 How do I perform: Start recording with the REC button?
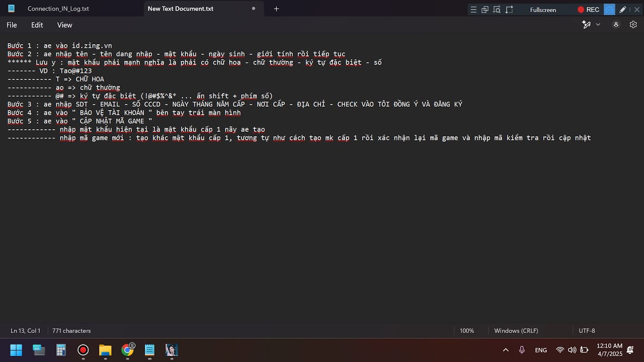(588, 10)
